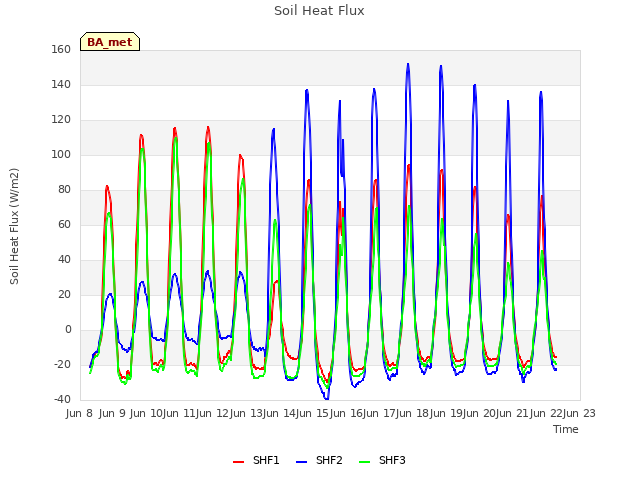This screenshot has width=640, height=480.
Task: Click the 160 y-axis tick label
Action: [x=61, y=49]
